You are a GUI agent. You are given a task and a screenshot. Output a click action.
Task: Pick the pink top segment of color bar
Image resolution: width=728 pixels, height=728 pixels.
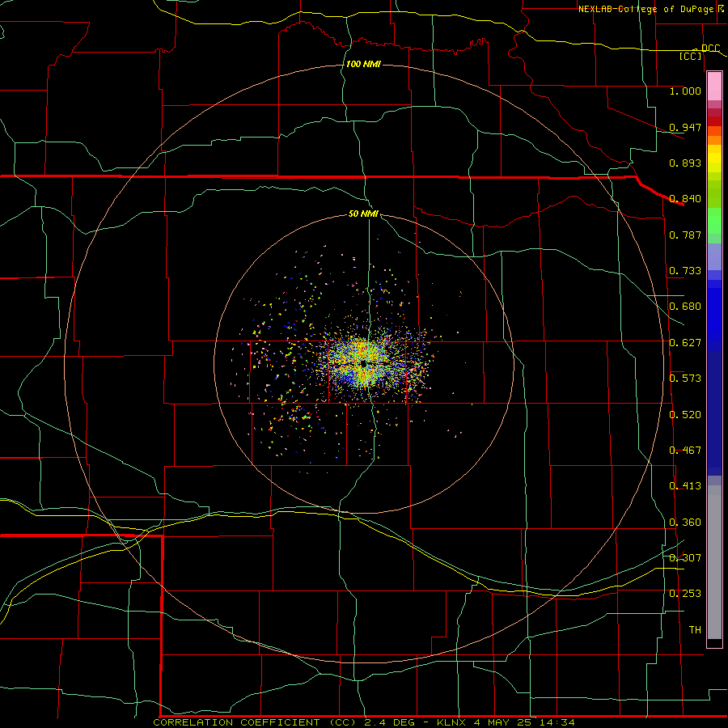tap(714, 87)
